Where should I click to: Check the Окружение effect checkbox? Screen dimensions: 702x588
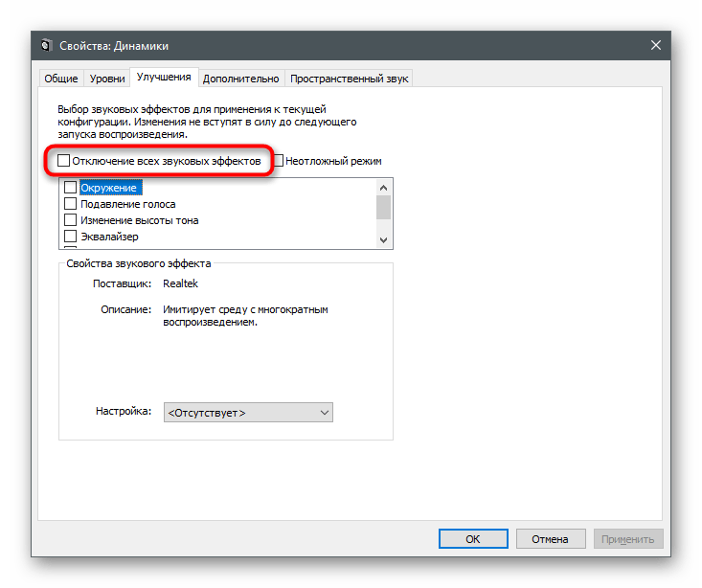70,187
